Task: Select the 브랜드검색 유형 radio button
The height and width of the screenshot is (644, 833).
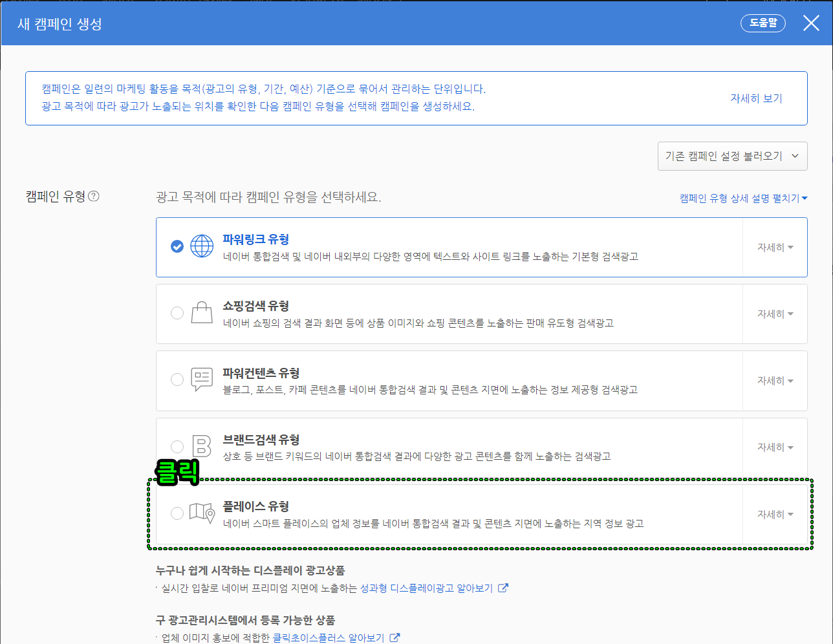Action: (x=177, y=446)
